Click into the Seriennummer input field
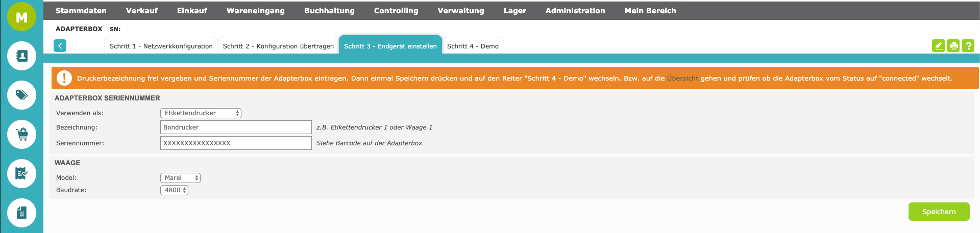 click(236, 143)
